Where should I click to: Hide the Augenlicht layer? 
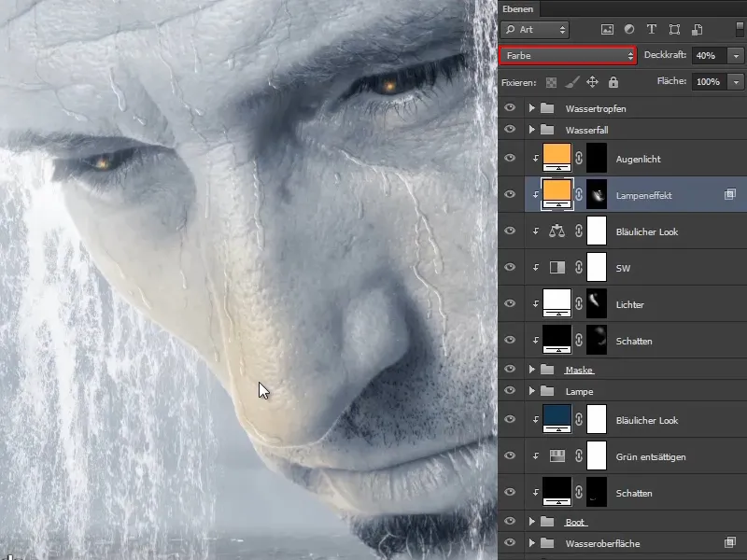(510, 158)
